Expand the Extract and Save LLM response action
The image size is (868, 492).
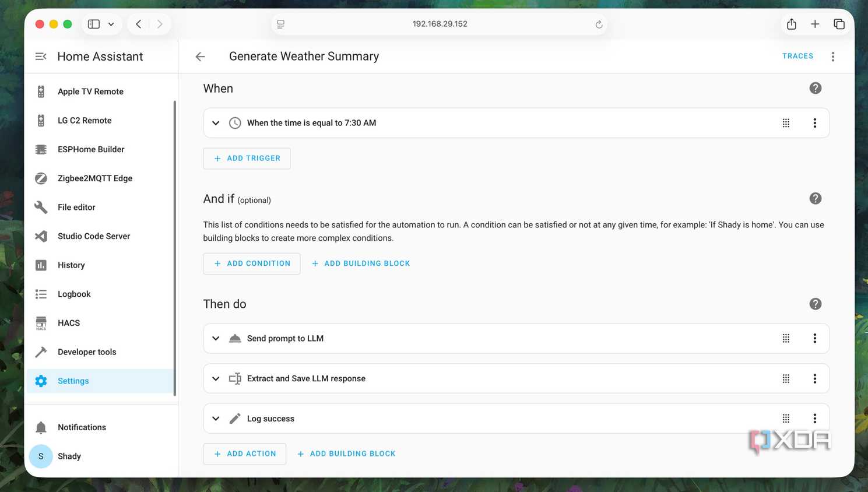tap(216, 378)
